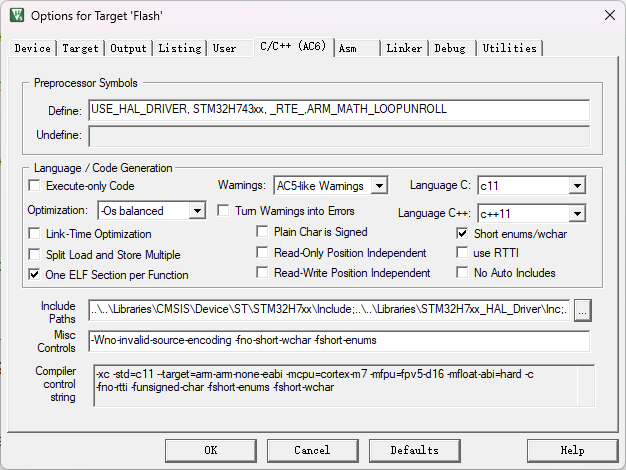The image size is (626, 470).
Task: Open the Target tab
Action: [80, 48]
